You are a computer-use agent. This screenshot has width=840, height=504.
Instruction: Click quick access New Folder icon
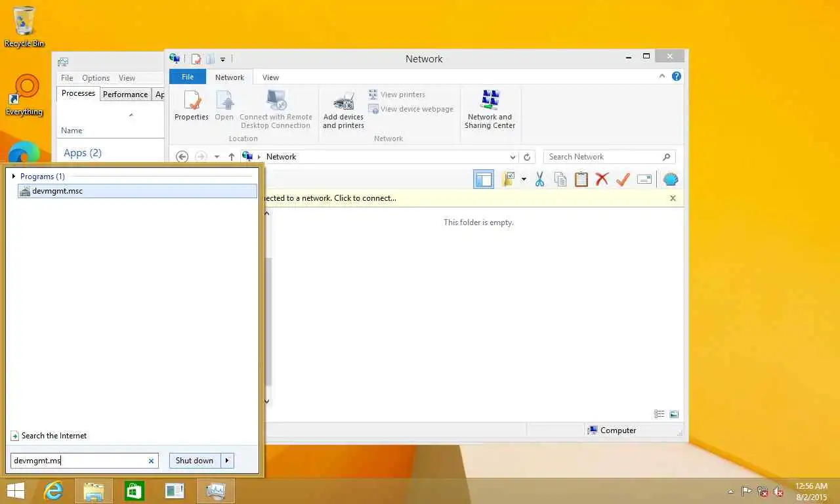coord(211,59)
